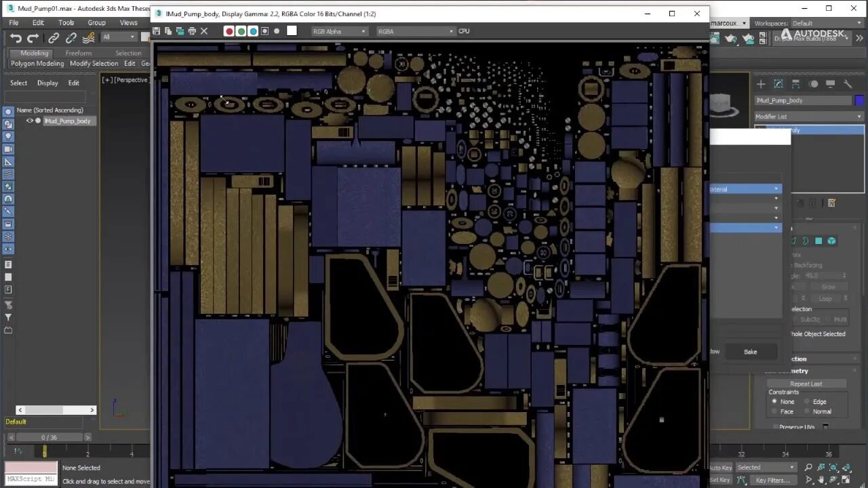The height and width of the screenshot is (488, 868).
Task: Toggle monochrome display in frame buffer
Action: [x=277, y=31]
